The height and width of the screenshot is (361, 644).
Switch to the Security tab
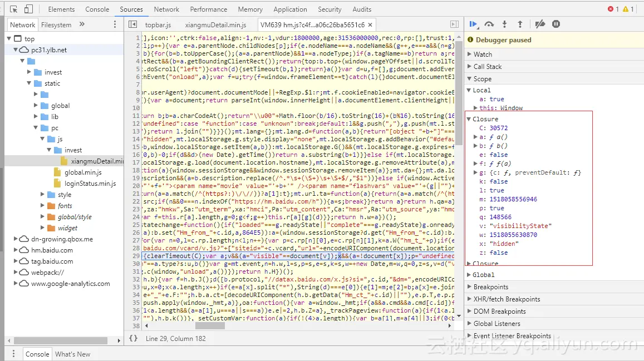coord(330,9)
